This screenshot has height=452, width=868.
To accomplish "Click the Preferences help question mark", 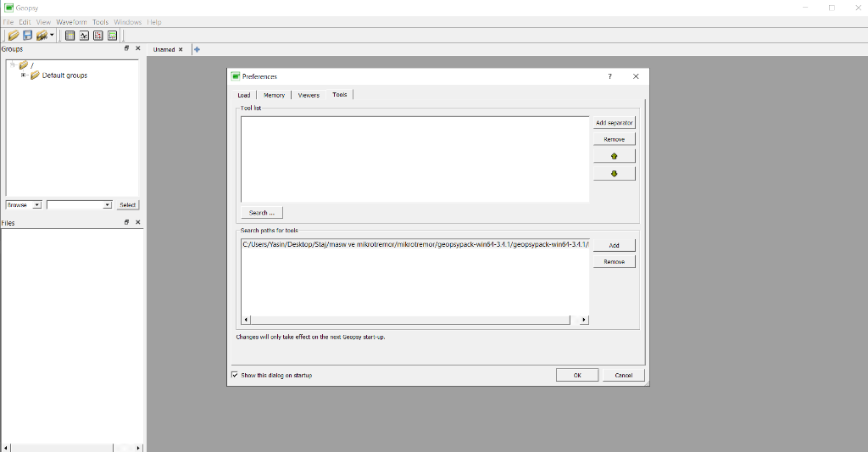I will coord(609,76).
